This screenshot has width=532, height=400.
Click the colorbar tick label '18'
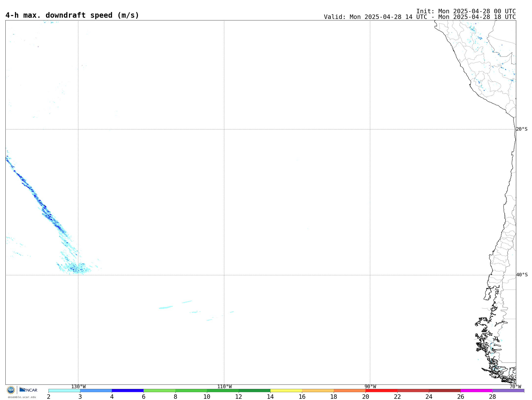pyautogui.click(x=334, y=397)
